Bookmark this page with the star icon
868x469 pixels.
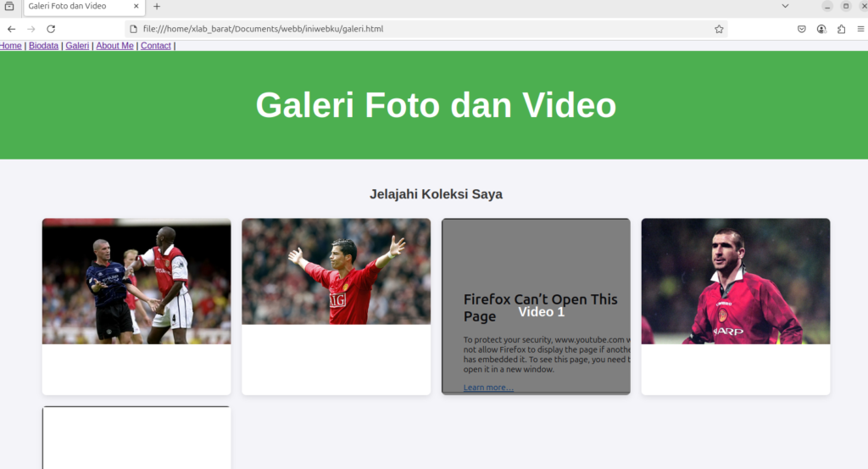coord(719,29)
